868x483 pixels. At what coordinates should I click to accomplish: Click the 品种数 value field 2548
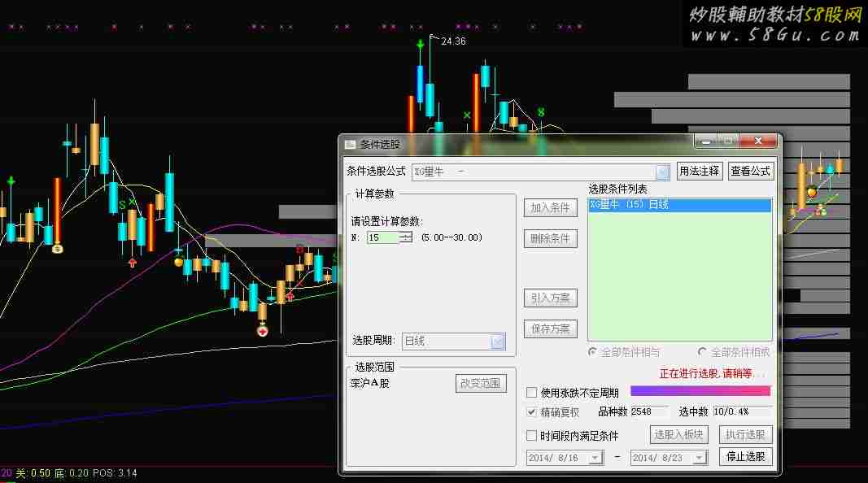pyautogui.click(x=650, y=411)
